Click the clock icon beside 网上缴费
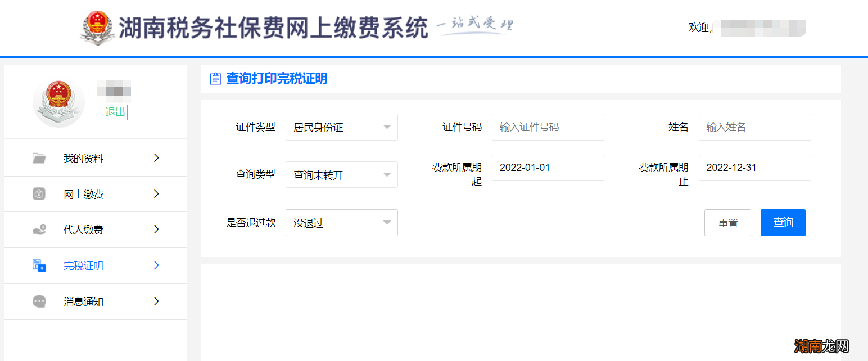Image resolution: width=868 pixels, height=361 pixels. point(39,194)
